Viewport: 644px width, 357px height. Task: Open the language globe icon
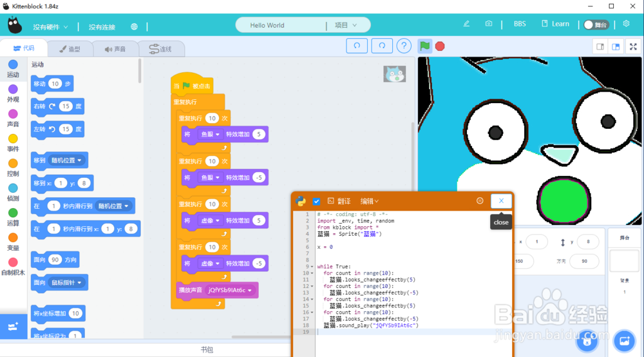coord(135,26)
